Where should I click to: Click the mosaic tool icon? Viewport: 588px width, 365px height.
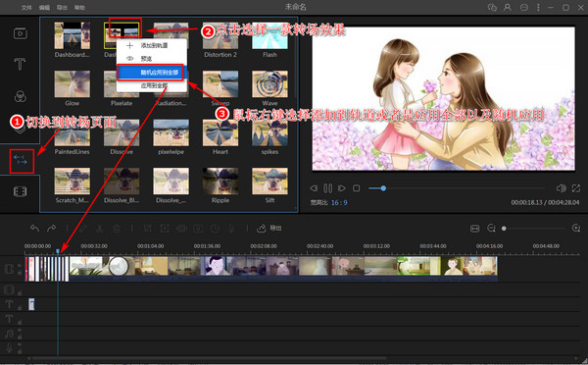181,228
